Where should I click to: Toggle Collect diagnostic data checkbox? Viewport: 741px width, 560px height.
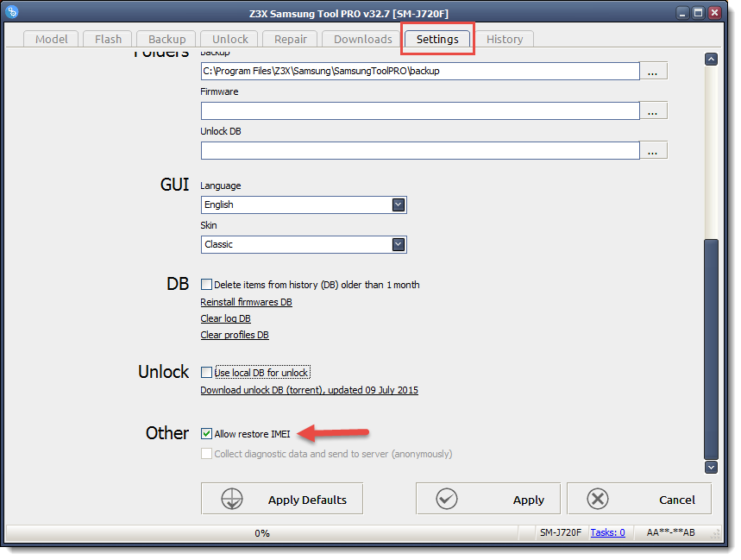tap(206, 454)
